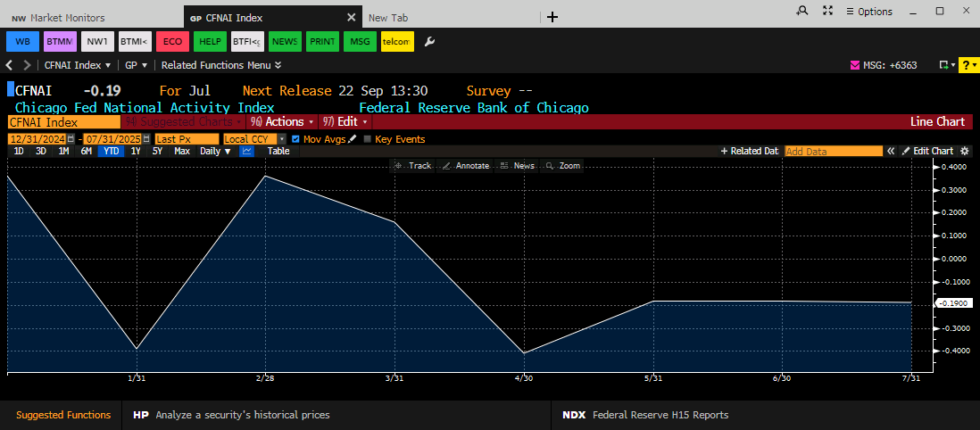Open the 96) Actions dropdown menu
Screen dimensions: 980x430
click(281, 122)
